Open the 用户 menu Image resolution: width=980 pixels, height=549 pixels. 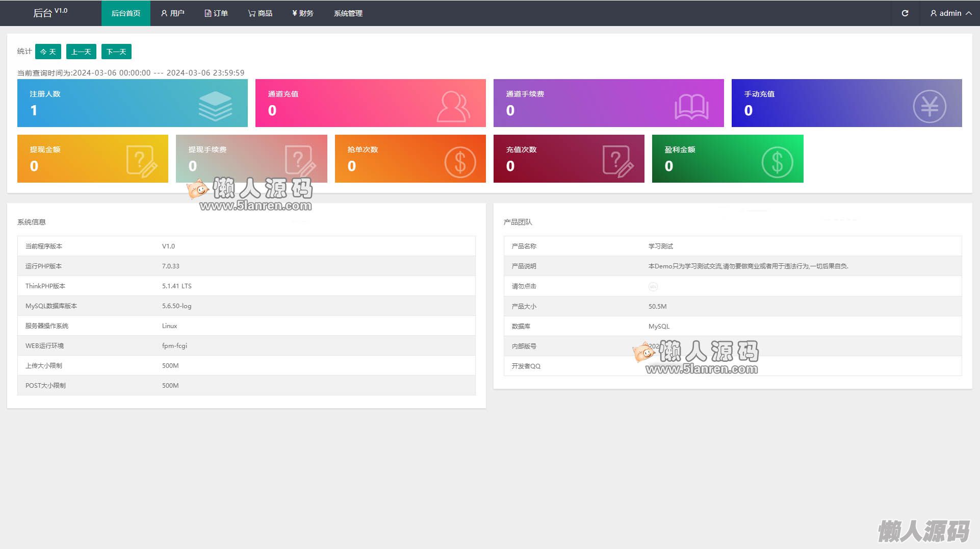pos(172,13)
